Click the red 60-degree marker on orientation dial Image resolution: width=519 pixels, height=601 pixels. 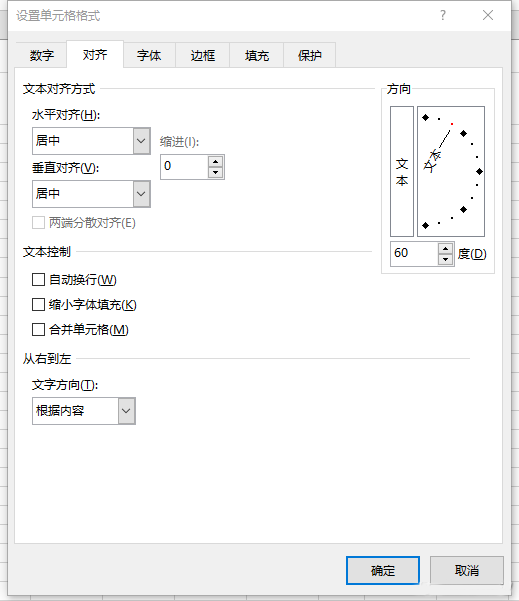pyautogui.click(x=452, y=124)
